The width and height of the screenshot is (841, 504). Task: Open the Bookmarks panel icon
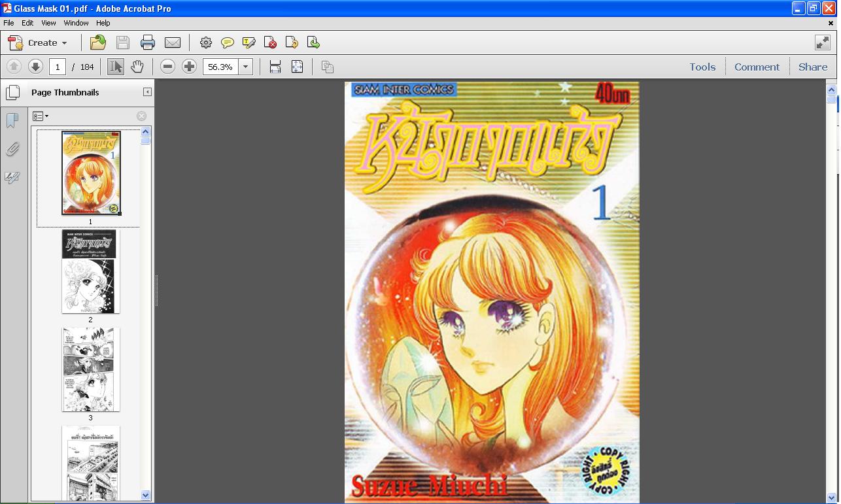point(12,120)
